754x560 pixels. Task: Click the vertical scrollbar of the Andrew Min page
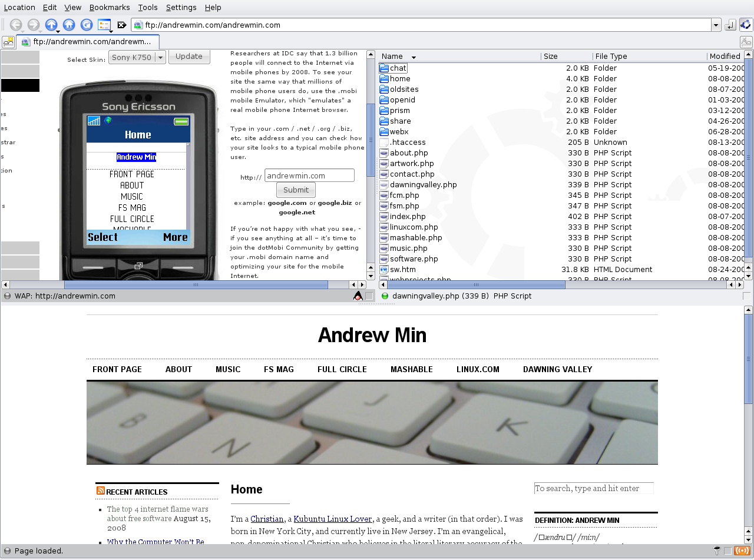[x=748, y=425]
